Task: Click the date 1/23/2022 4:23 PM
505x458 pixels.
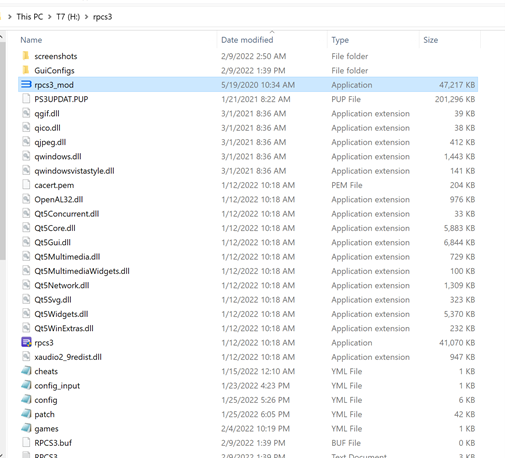Action: pyautogui.click(x=255, y=386)
